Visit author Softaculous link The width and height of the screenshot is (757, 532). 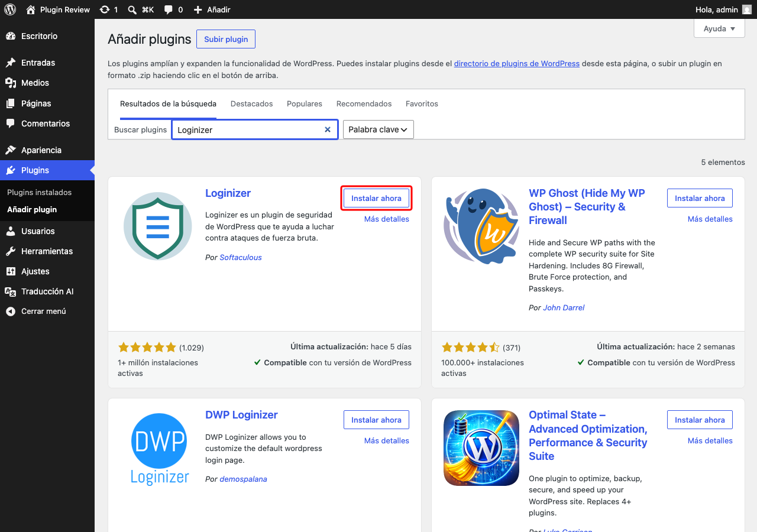point(241,257)
